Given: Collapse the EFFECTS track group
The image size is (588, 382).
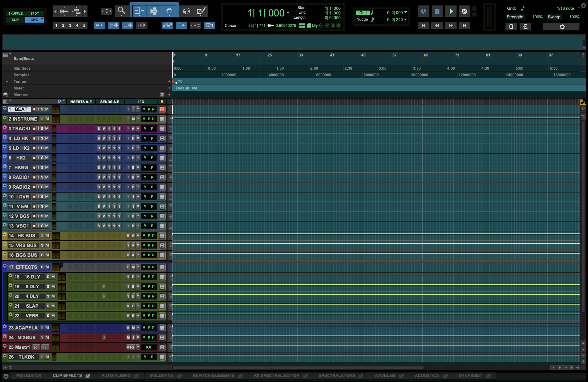Looking at the screenshot, I should point(4,266).
